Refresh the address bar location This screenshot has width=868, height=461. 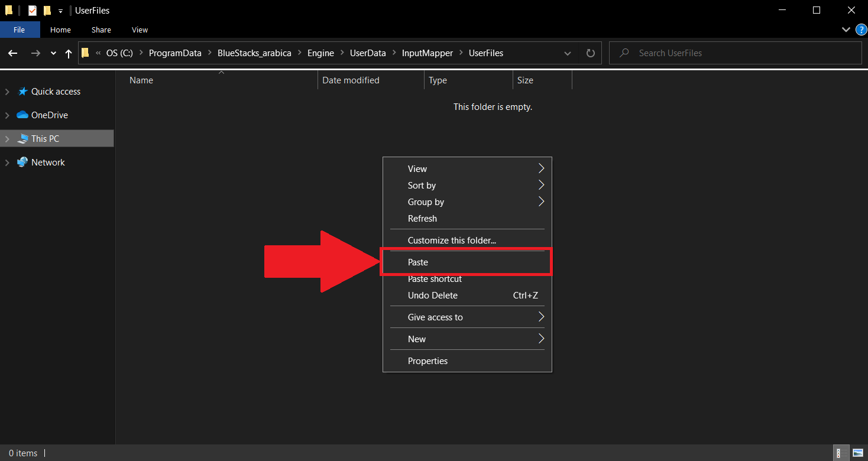[590, 53]
